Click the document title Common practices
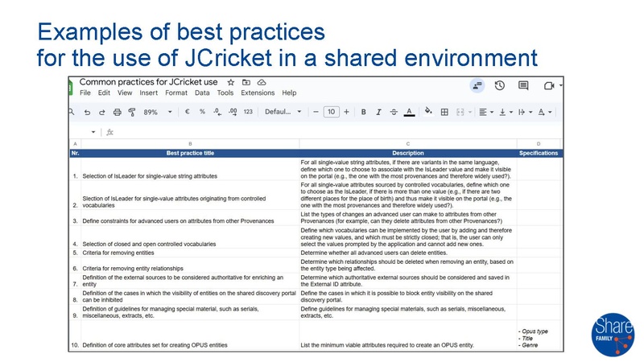 pyautogui.click(x=148, y=82)
